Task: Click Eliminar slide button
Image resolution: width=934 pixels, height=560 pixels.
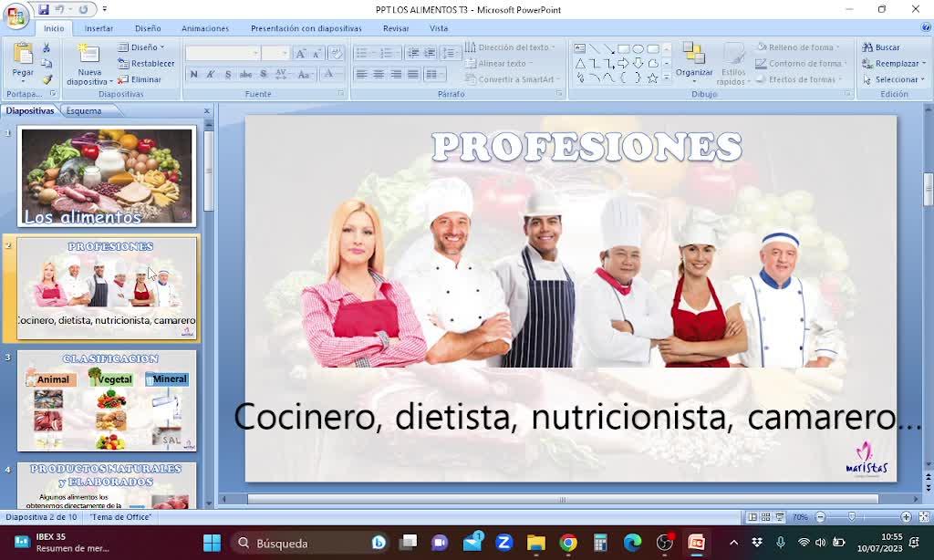Action: [x=140, y=79]
